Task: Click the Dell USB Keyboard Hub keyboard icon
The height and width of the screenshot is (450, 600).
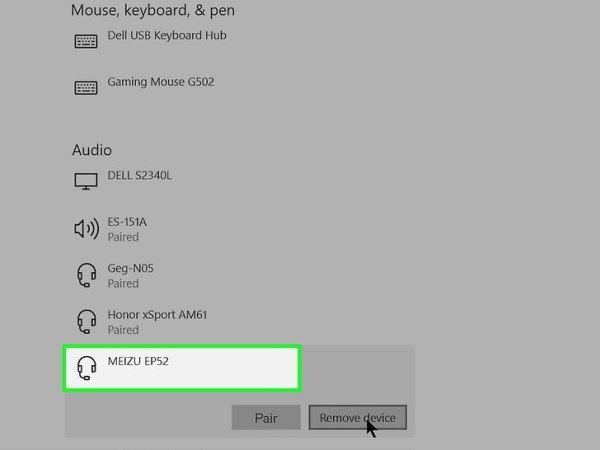Action: pos(86,41)
